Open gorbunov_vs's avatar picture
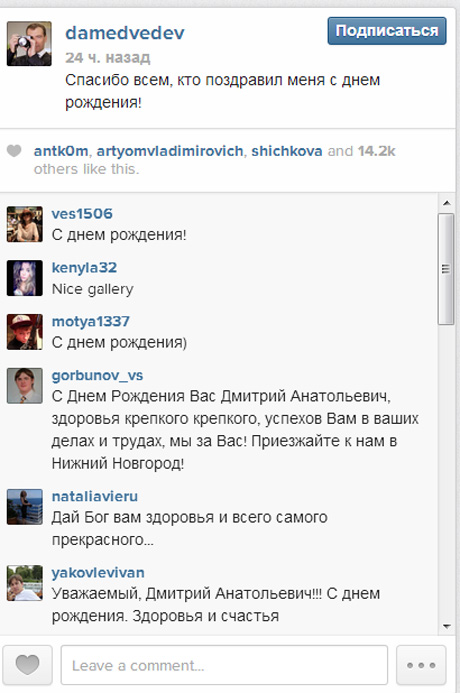 (x=25, y=386)
